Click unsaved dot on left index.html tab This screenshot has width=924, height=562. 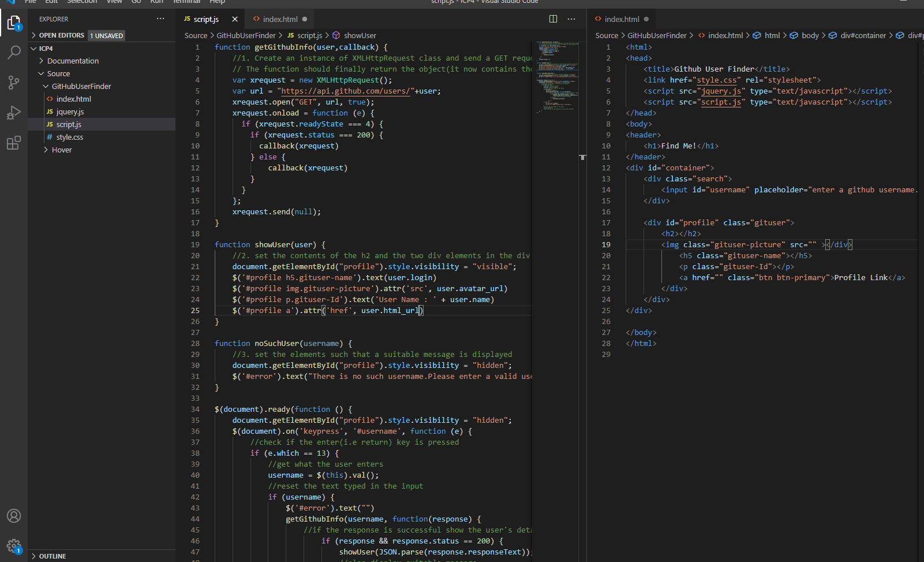tap(305, 19)
